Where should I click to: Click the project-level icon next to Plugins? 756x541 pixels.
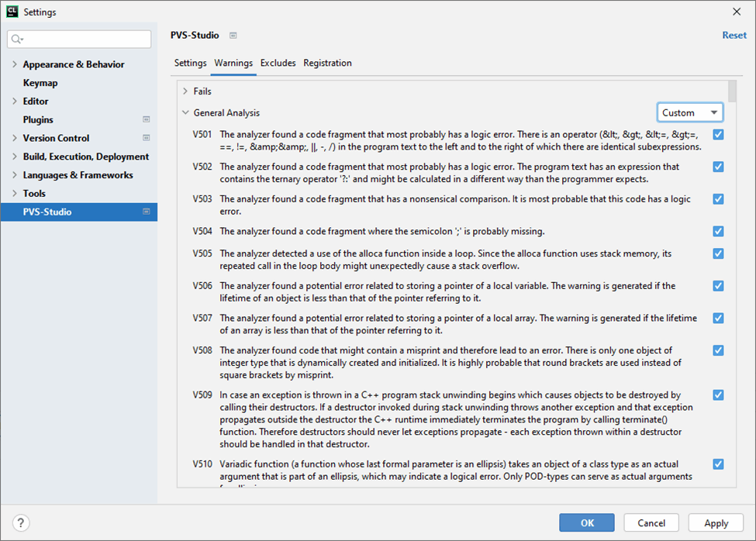click(x=146, y=119)
